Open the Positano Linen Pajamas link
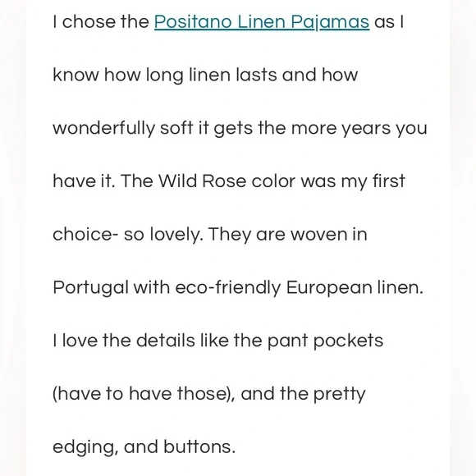Screen dimensions: 476x476 point(262,22)
